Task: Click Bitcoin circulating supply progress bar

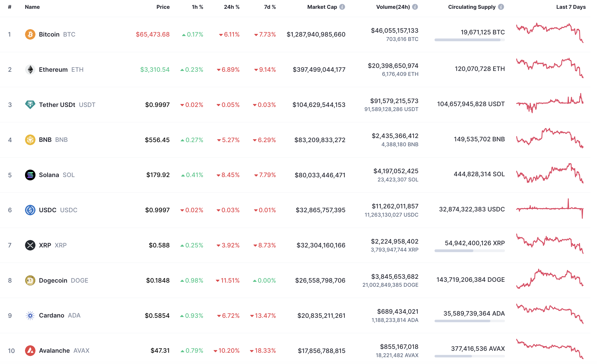Action: tap(469, 40)
